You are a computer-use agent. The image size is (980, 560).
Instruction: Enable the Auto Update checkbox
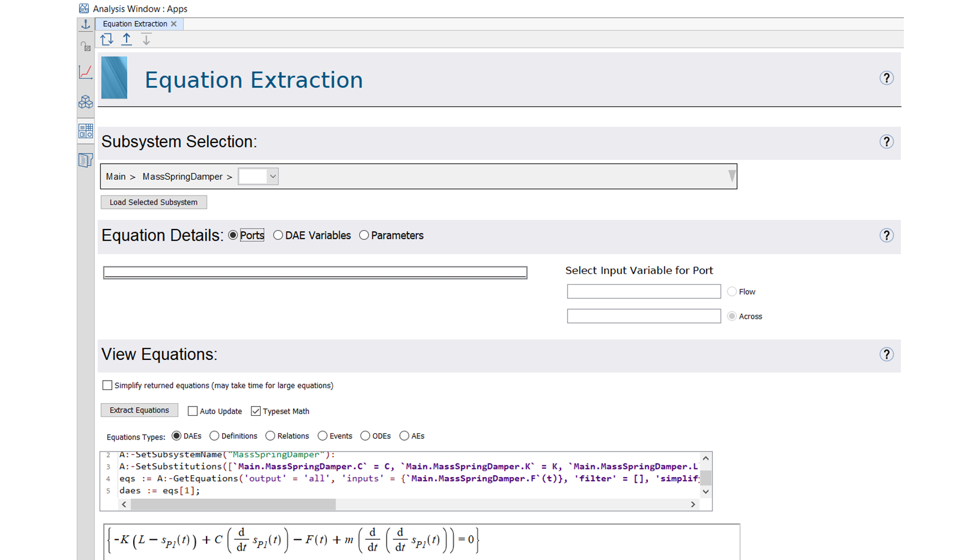193,411
